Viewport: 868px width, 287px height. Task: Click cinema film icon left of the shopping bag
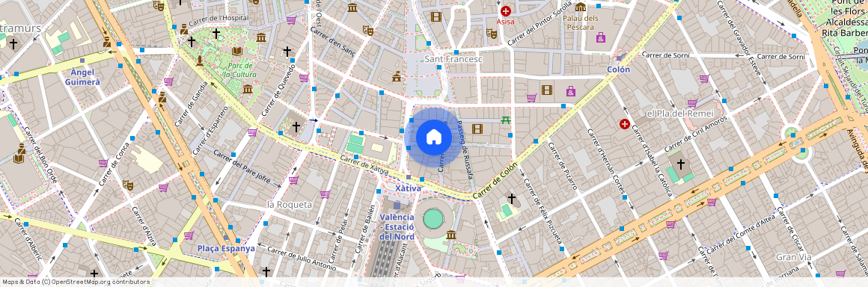click(547, 90)
